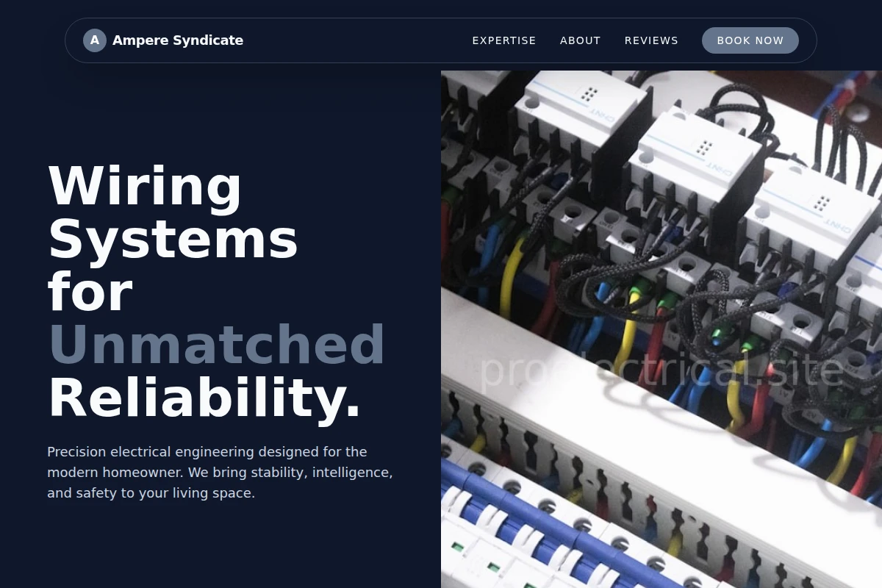The image size is (882, 588).
Task: Open the About nav link
Action: [581, 40]
